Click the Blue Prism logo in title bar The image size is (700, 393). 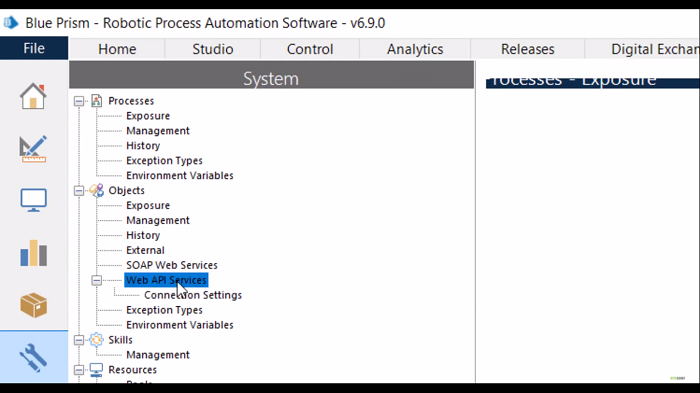pos(11,22)
